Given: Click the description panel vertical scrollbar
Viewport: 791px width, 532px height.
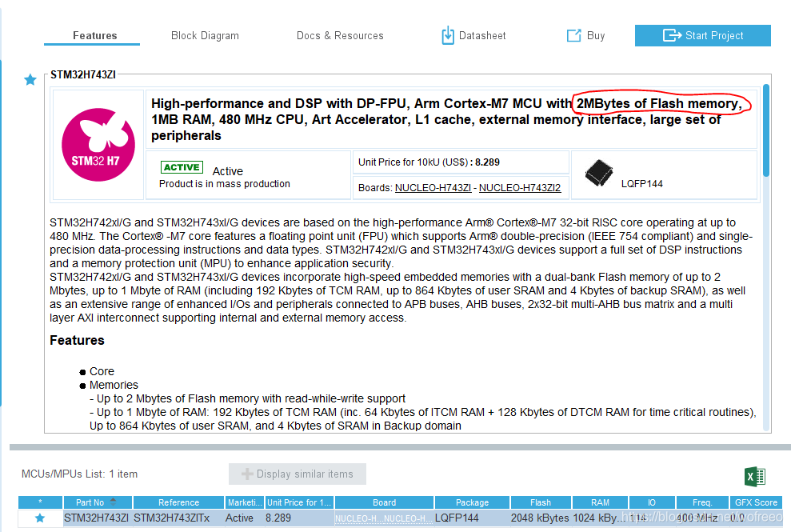Looking at the screenshot, I should coord(766,130).
